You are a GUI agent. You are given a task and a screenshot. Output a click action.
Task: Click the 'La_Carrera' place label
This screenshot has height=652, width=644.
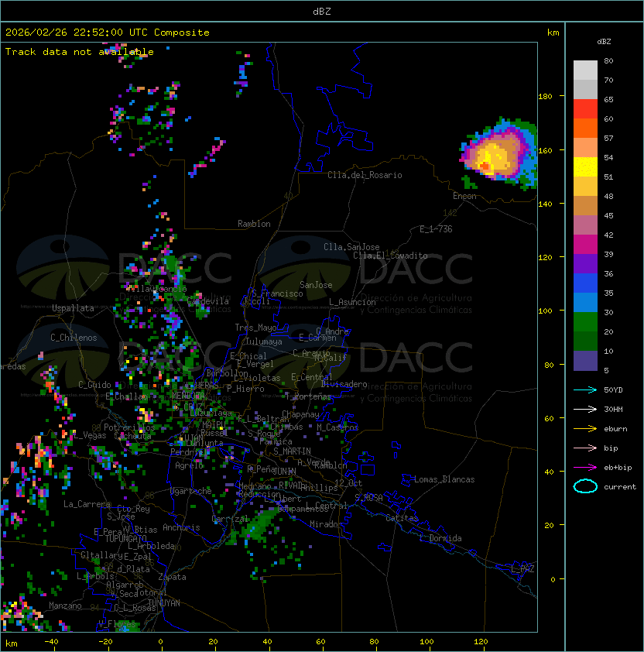pos(87,504)
